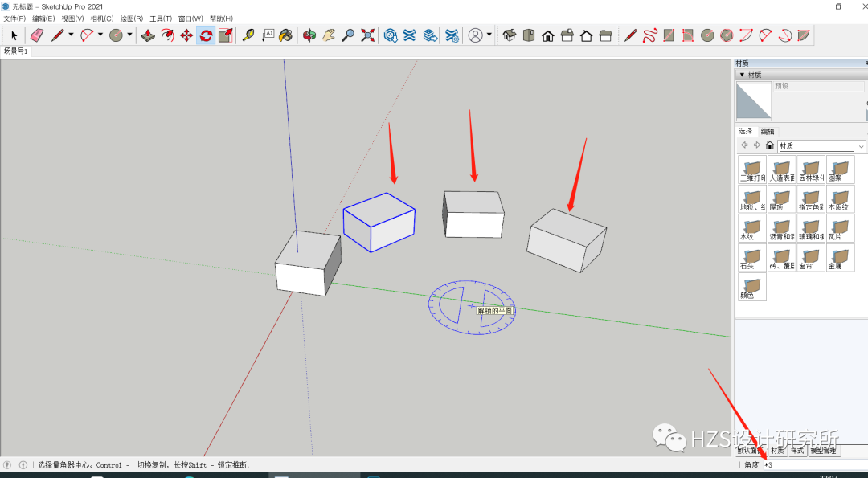Click the In Model home button in Materials
The height and width of the screenshot is (478, 868).
click(x=771, y=145)
